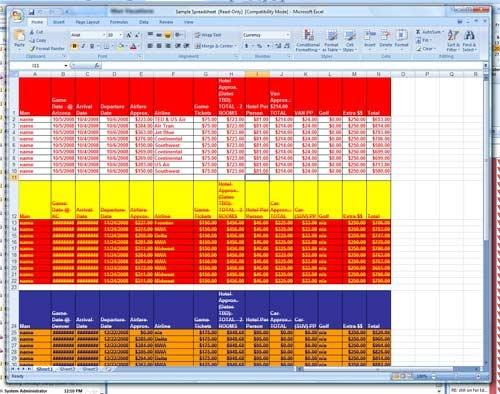This screenshot has width=500, height=394.
Task: Open Format as Table
Action: [x=331, y=40]
